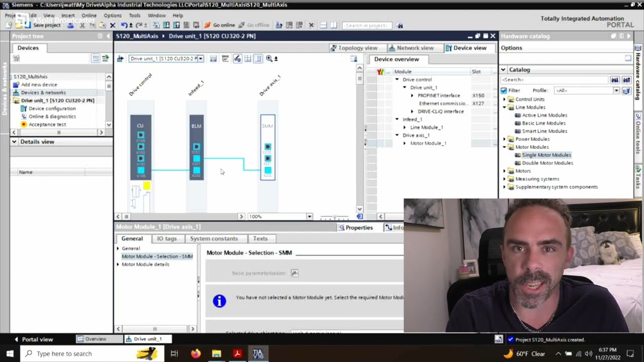Viewport: 644px width, 362px height.
Task: Expand Supplementary system components folder
Action: (505, 187)
